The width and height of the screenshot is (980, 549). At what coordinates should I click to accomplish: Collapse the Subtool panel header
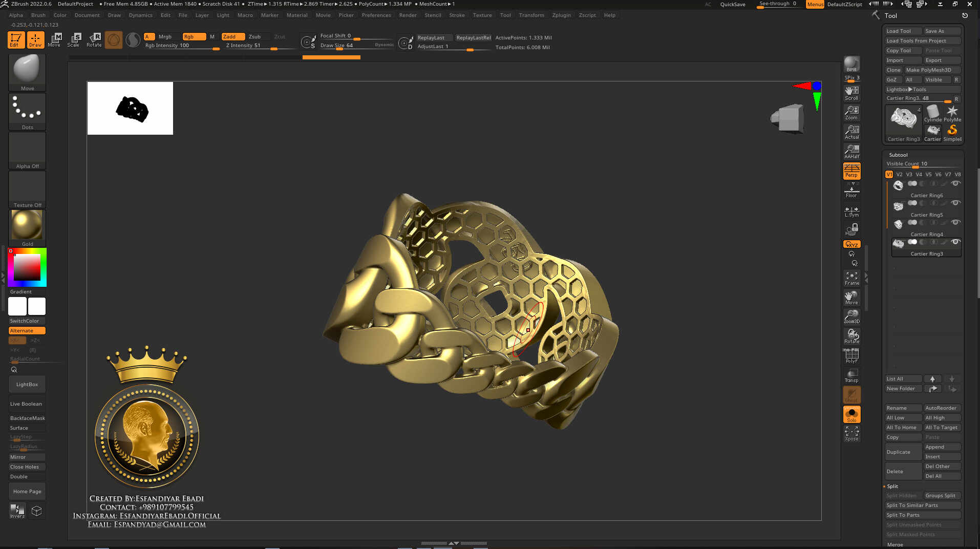coord(898,155)
